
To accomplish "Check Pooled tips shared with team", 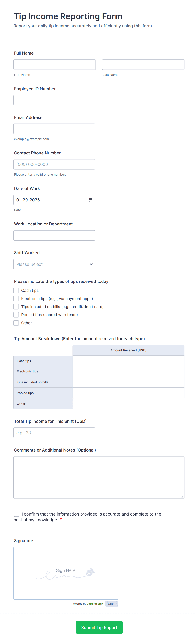I will click(16, 315).
